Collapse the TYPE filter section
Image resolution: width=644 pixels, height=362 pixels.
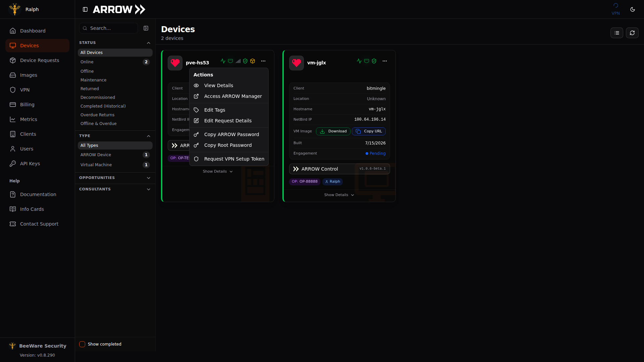[x=115, y=136]
